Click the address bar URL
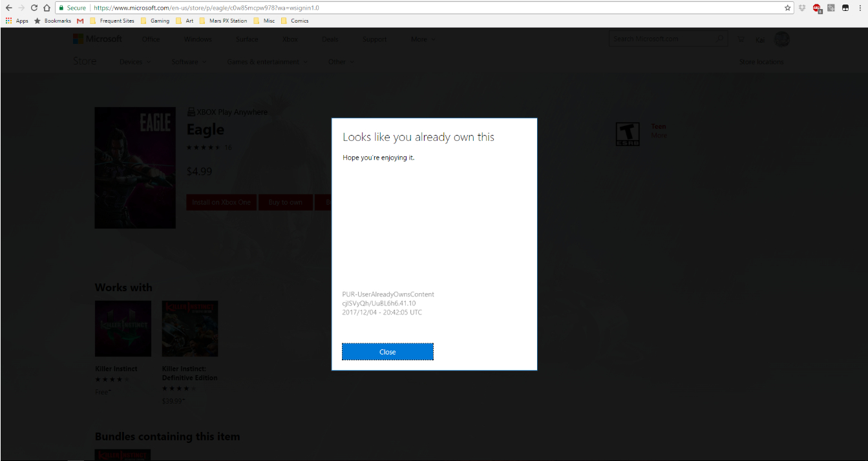The width and height of the screenshot is (868, 461). coord(206,8)
